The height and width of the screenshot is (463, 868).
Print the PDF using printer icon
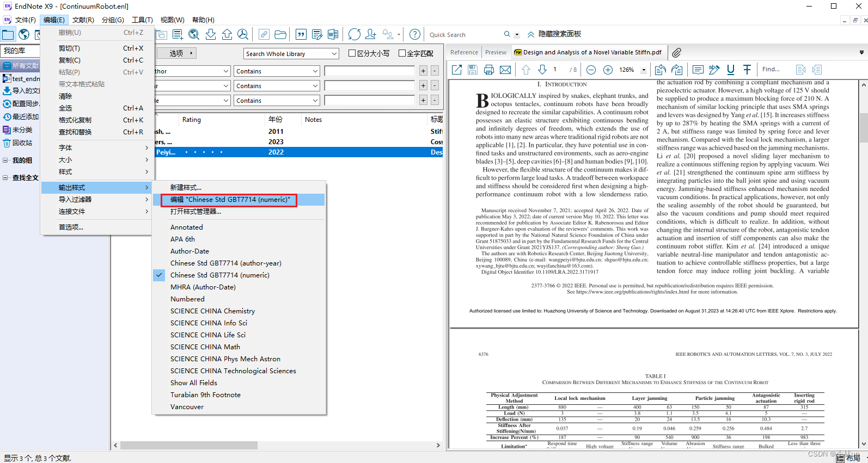click(x=489, y=70)
